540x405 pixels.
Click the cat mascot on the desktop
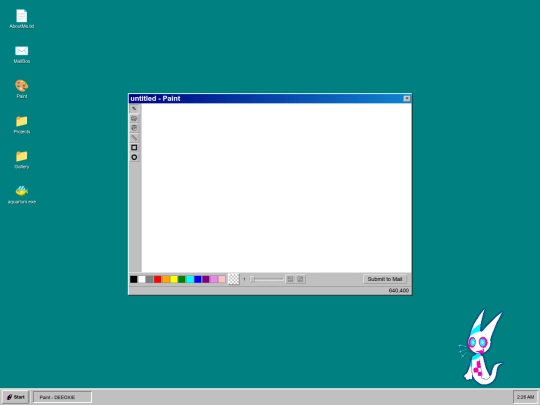pos(482,347)
